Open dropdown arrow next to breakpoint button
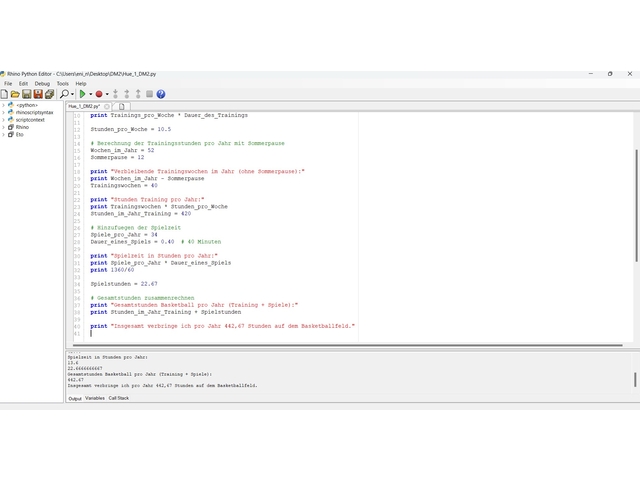The width and height of the screenshot is (640, 480). 107,94
